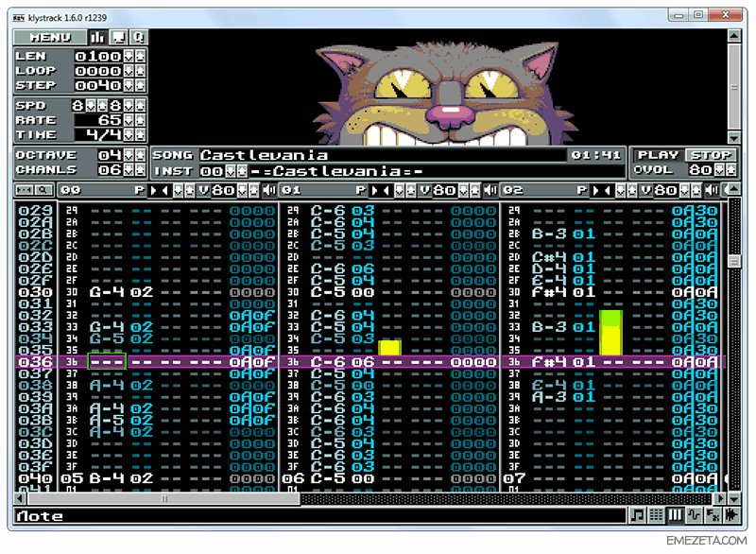
Task: Mute channel 00 with its speaker icon
Action: pos(269,190)
